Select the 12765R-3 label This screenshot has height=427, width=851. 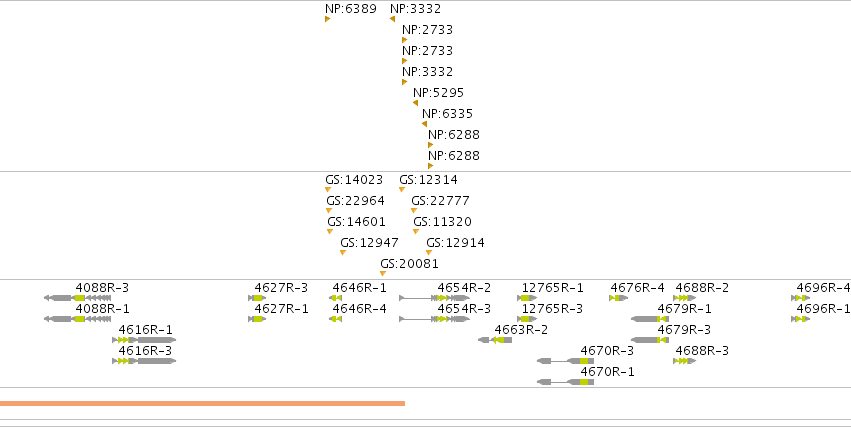pyautogui.click(x=552, y=309)
